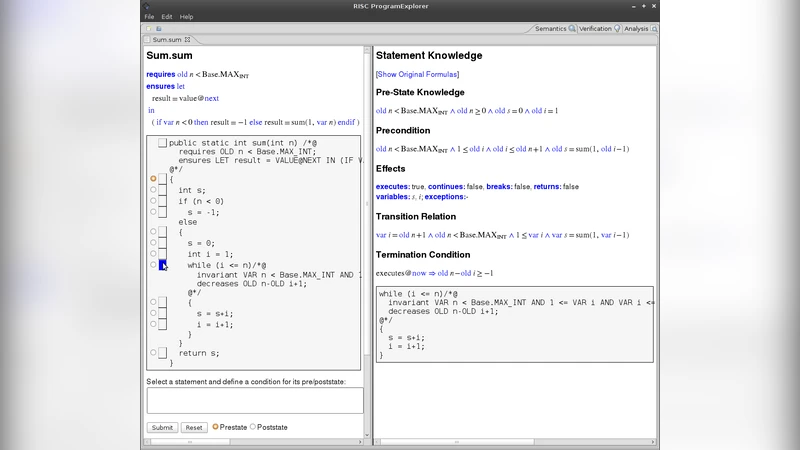The image size is (800, 450).
Task: Select radio button beside 's = 0;'
Action: pos(153,242)
